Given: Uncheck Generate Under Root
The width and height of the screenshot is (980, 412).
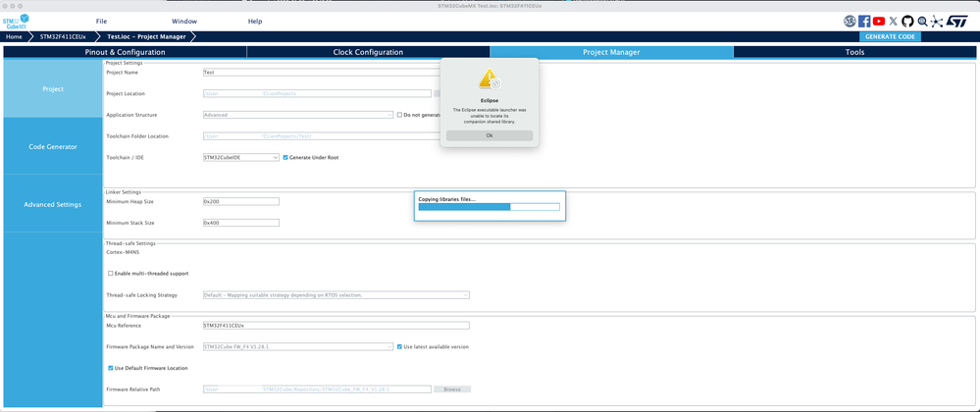Looking at the screenshot, I should click(x=285, y=158).
